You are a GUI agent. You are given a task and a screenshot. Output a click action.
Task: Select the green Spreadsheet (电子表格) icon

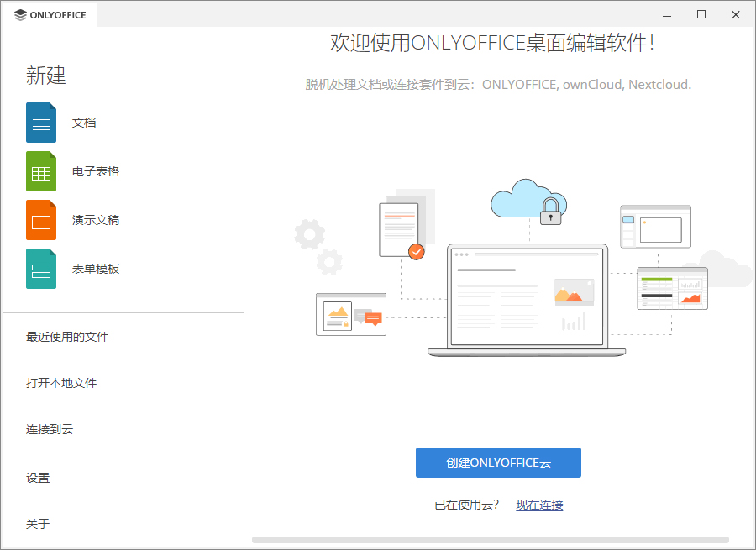(40, 170)
